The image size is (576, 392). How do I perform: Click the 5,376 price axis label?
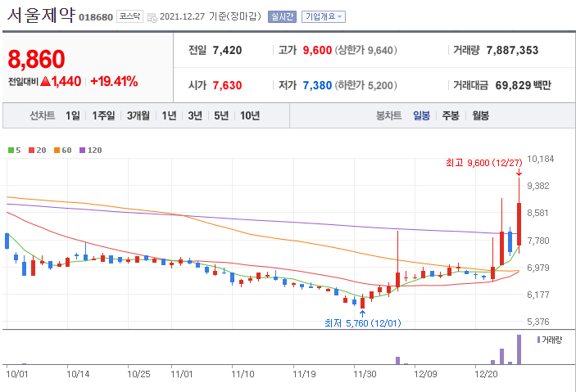(538, 322)
